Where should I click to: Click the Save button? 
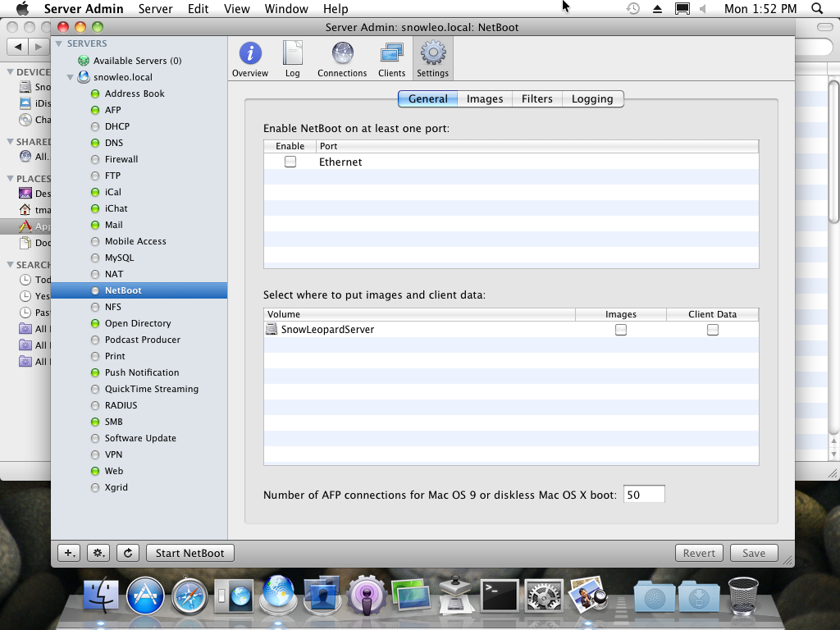(754, 553)
